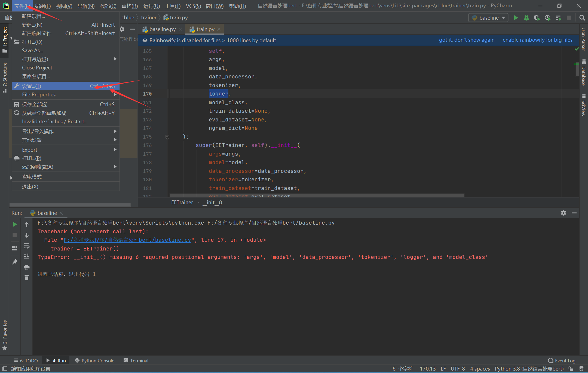Open the inspector icon in status bar
This screenshot has height=373, width=588.
point(581,369)
